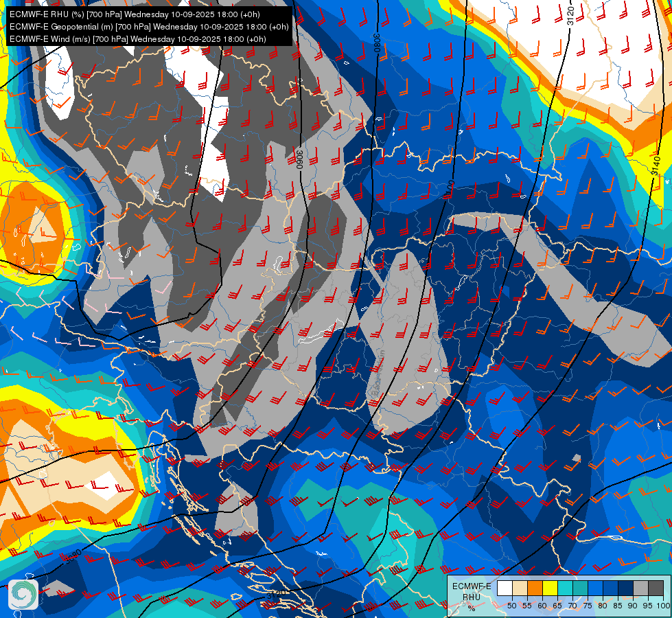The height and width of the screenshot is (618, 672).
Task: Click the 3140 contour label
Action: coord(656,166)
